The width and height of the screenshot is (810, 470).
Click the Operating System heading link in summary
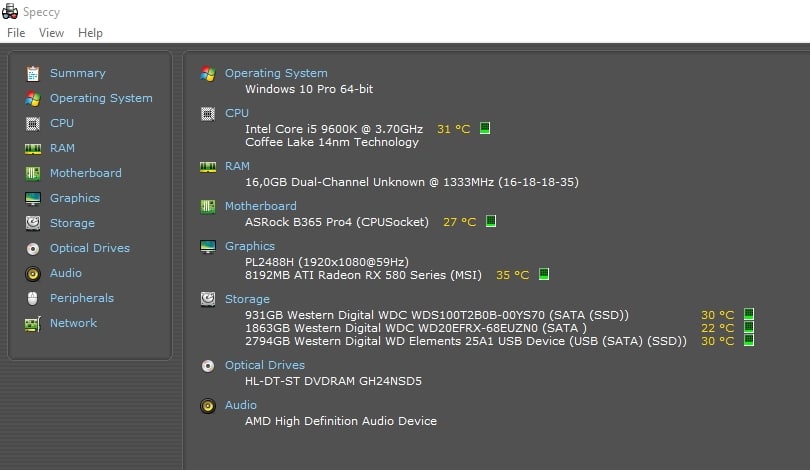pos(276,73)
